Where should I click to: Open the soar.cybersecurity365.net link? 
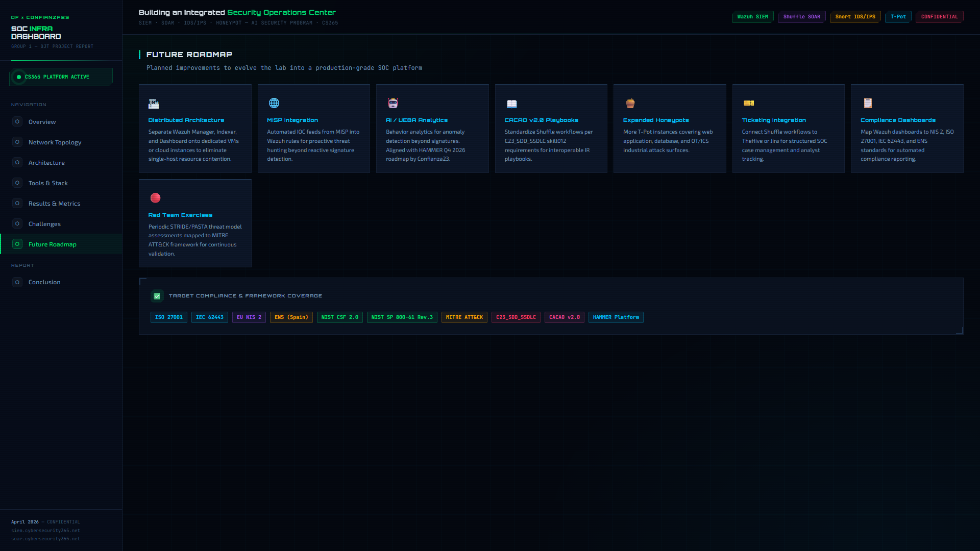(x=45, y=538)
